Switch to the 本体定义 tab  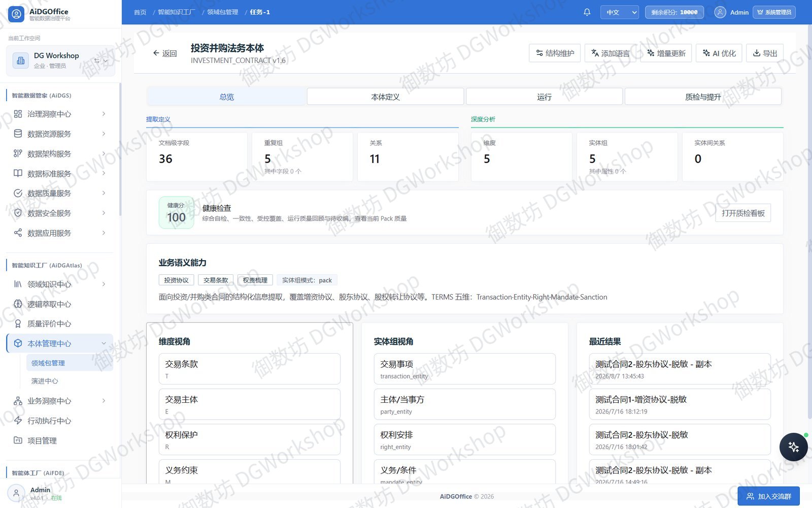[x=385, y=97]
